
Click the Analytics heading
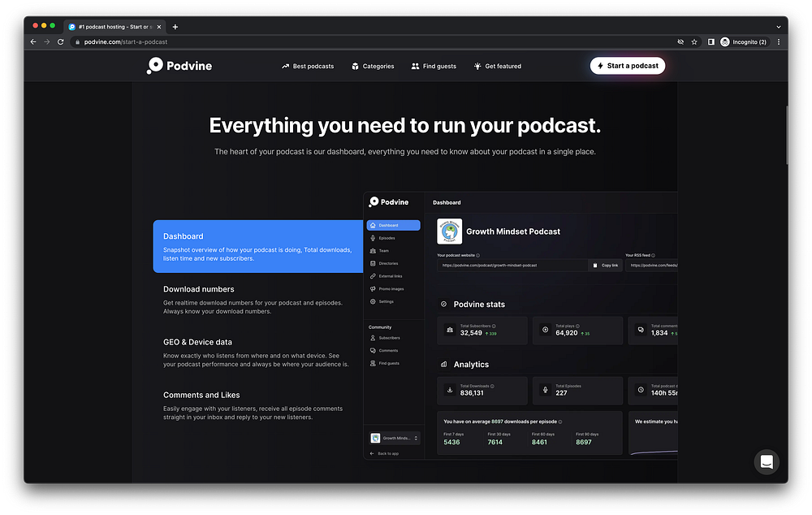pos(471,365)
